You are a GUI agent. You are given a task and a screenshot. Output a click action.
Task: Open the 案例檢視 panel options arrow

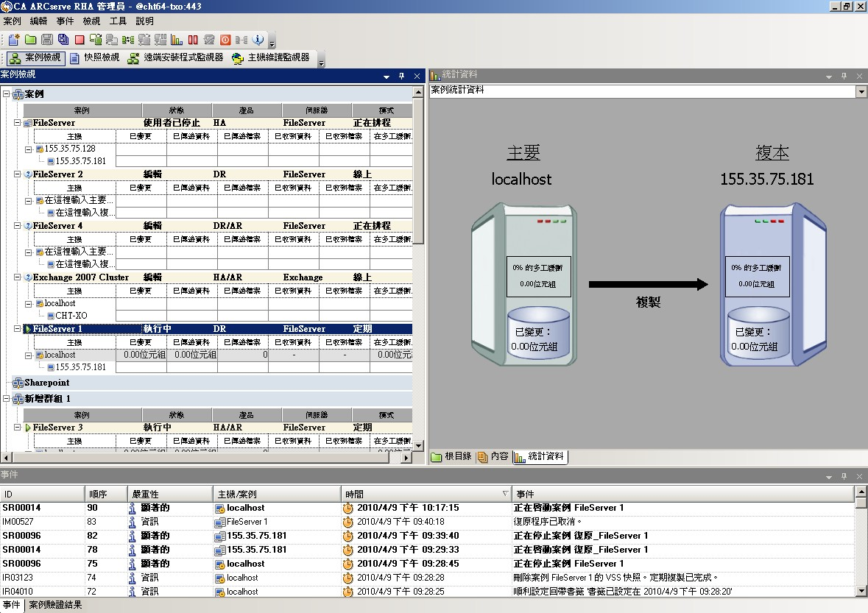pos(387,77)
